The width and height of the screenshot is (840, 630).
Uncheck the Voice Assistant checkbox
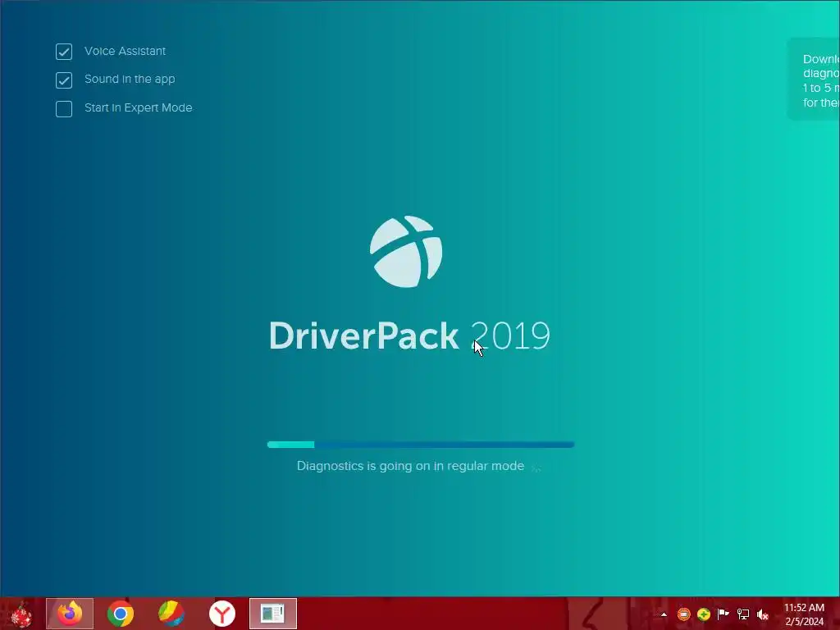64,52
